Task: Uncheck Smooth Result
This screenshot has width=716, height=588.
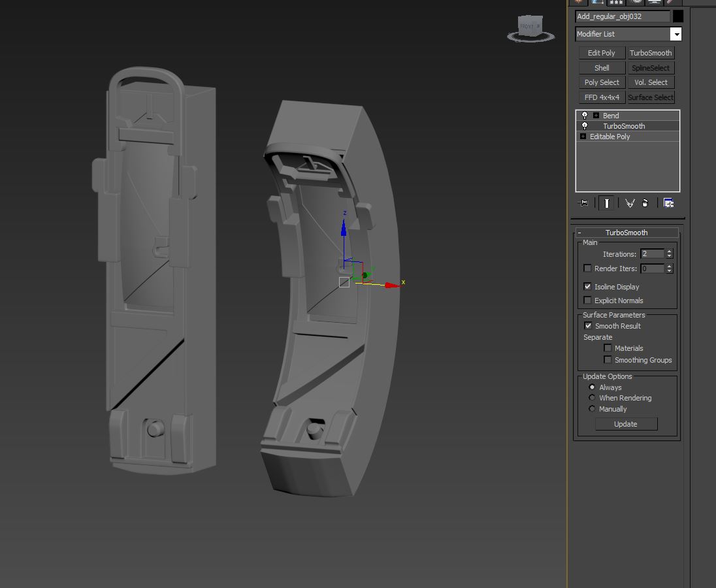Action: tap(588, 325)
